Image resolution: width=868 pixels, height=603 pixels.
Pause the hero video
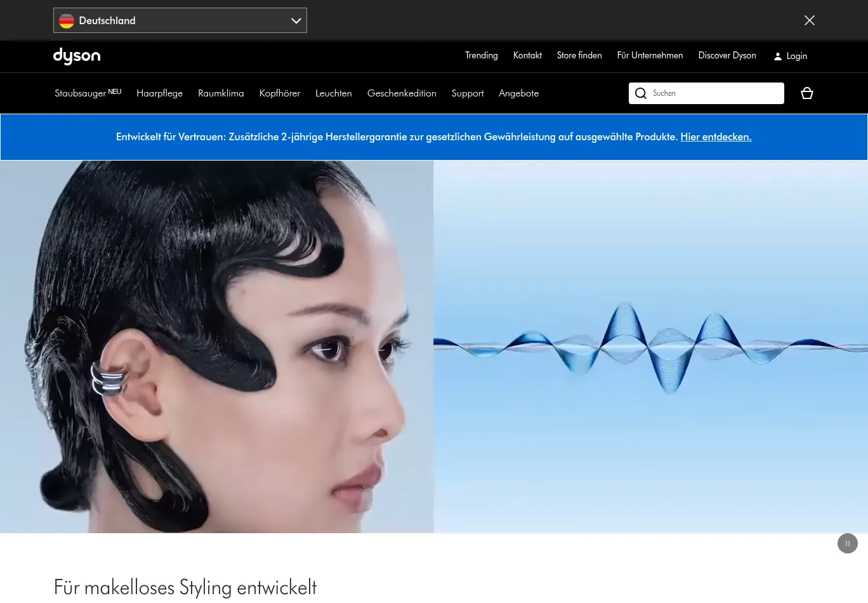(x=847, y=543)
